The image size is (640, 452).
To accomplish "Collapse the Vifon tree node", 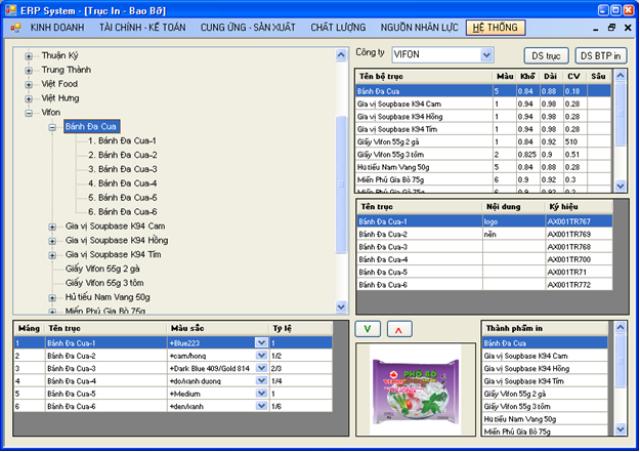I will click(x=29, y=113).
